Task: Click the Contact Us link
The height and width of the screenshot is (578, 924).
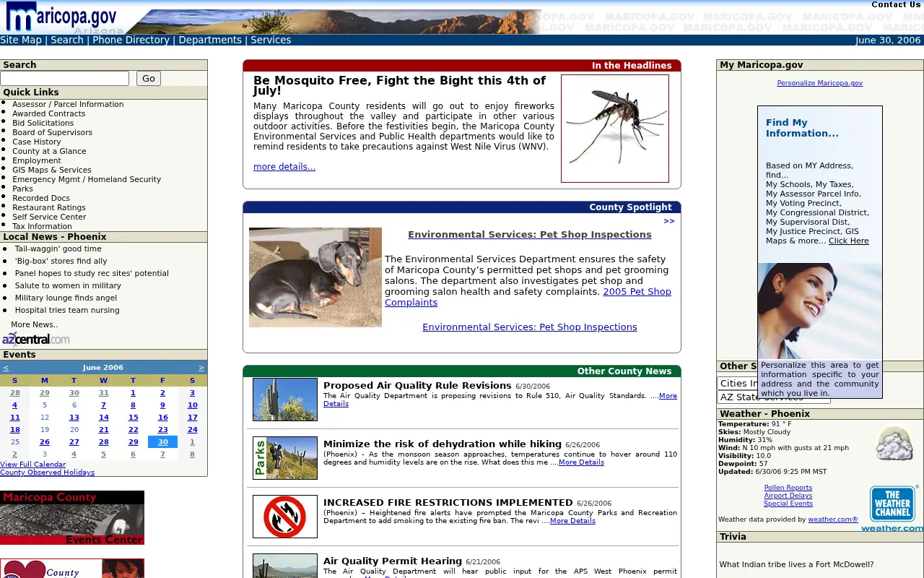Action: (x=896, y=4)
